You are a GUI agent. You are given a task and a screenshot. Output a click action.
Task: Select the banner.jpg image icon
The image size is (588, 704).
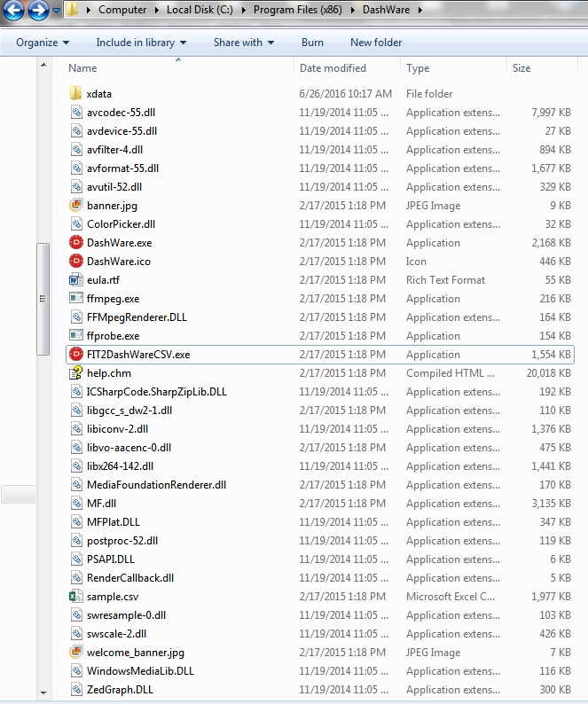coord(76,205)
